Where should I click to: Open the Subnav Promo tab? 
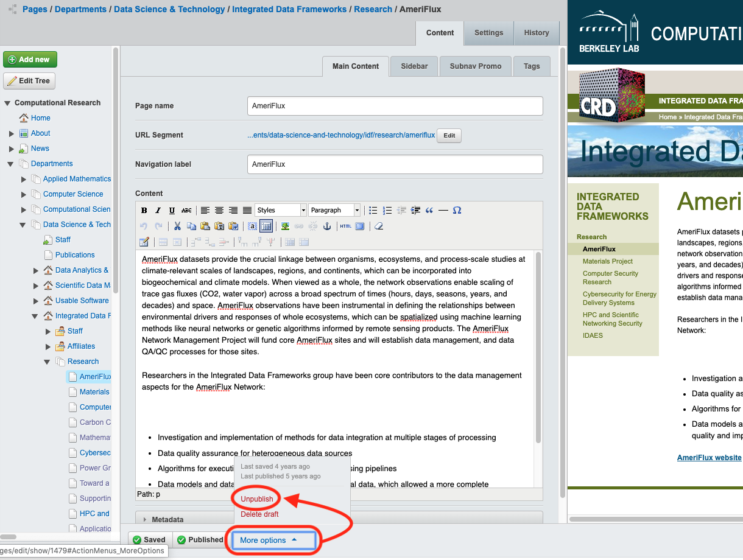(x=476, y=66)
